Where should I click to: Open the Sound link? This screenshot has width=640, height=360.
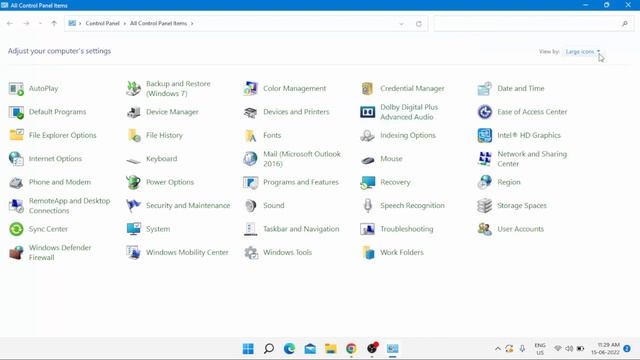click(273, 206)
